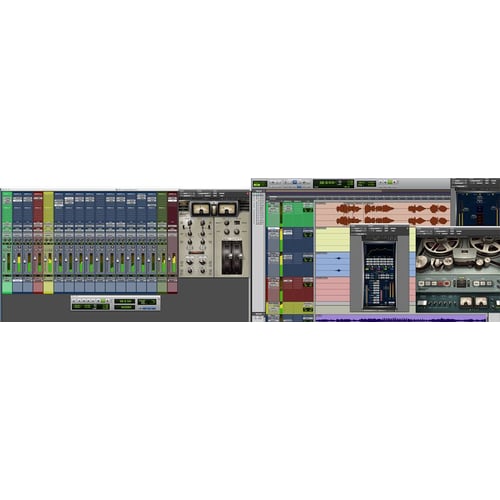
Task: Click the yellow clip on the second track
Action: (x=333, y=240)
